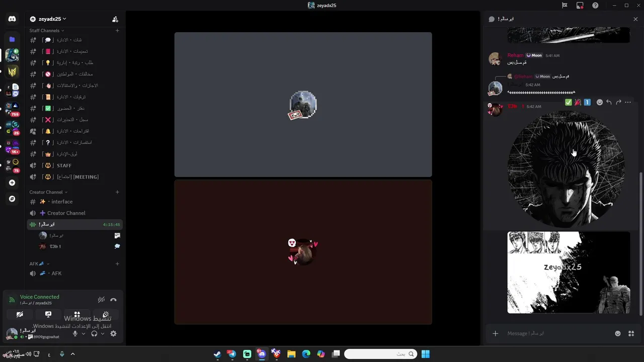
Task: Collapse the Staff Channels category
Action: click(x=47, y=31)
